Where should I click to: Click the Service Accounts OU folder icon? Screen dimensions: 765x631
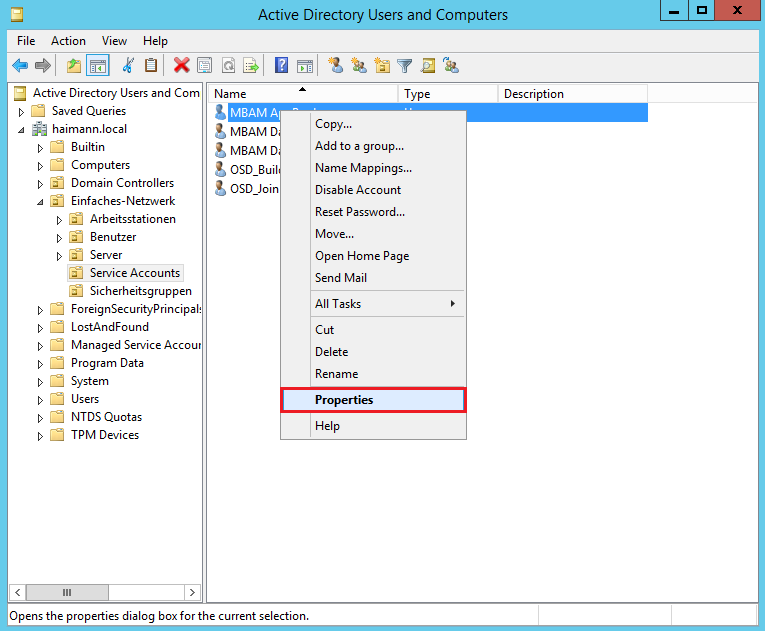(x=76, y=273)
